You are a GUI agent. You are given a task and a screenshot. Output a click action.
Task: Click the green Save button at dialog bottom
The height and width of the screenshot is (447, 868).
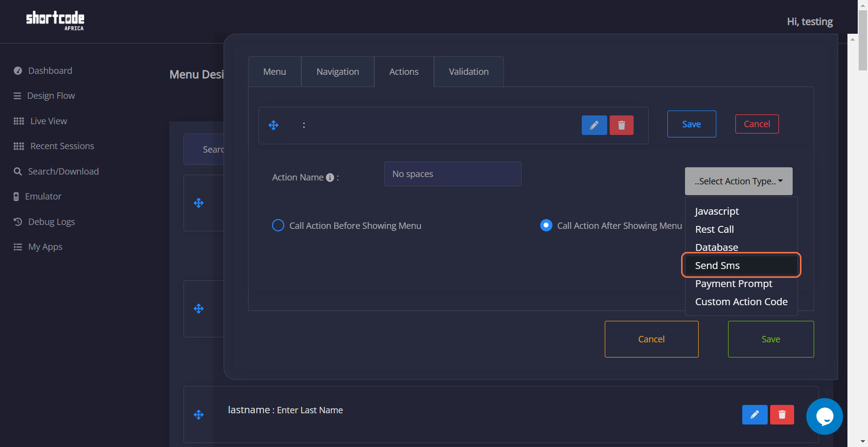771,339
